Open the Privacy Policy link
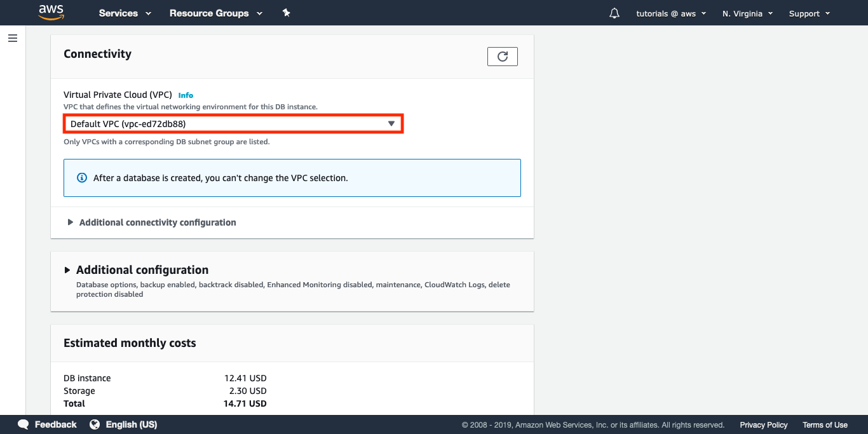Viewport: 868px width, 434px height. (763, 425)
